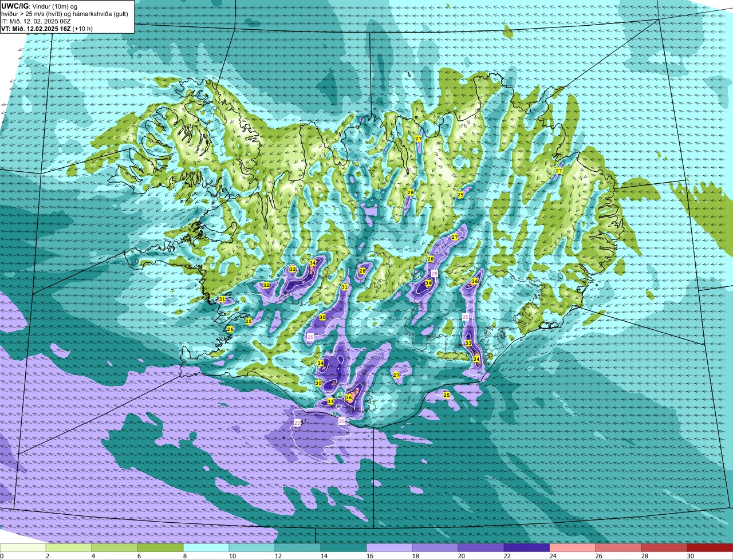Click the legend scale number 8
The width and height of the screenshot is (733, 560).
coord(185,556)
